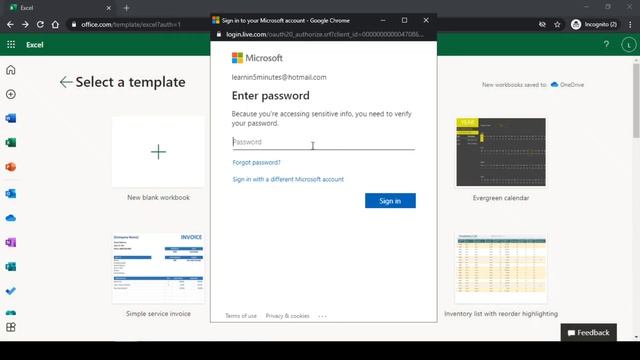Open Excel help question mark
This screenshot has height=360, width=640.
click(607, 44)
